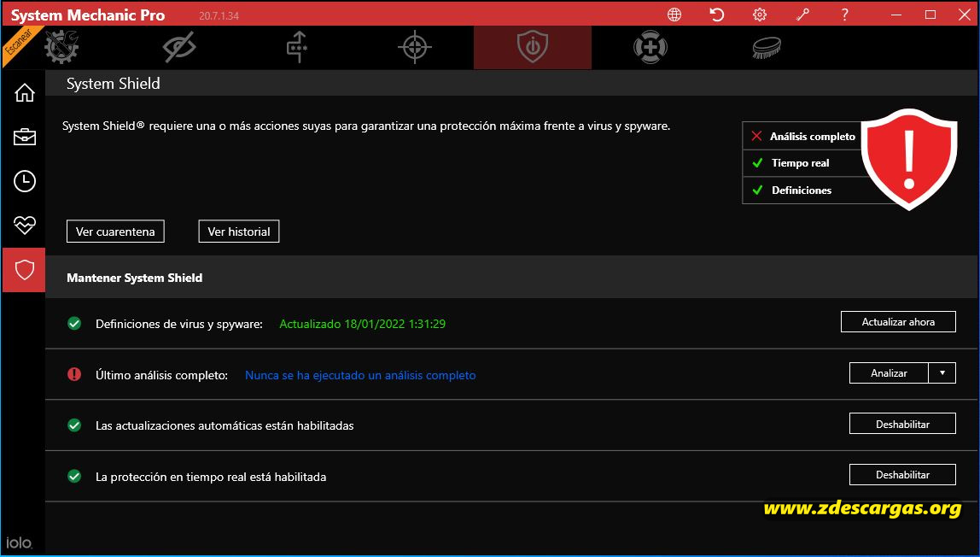Select the crossed-out eye privacy icon

(x=179, y=47)
